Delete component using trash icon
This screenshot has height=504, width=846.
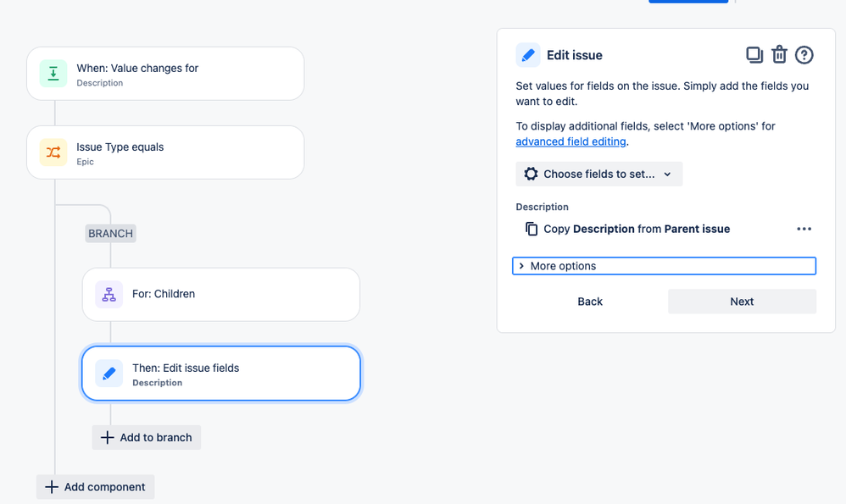(779, 55)
